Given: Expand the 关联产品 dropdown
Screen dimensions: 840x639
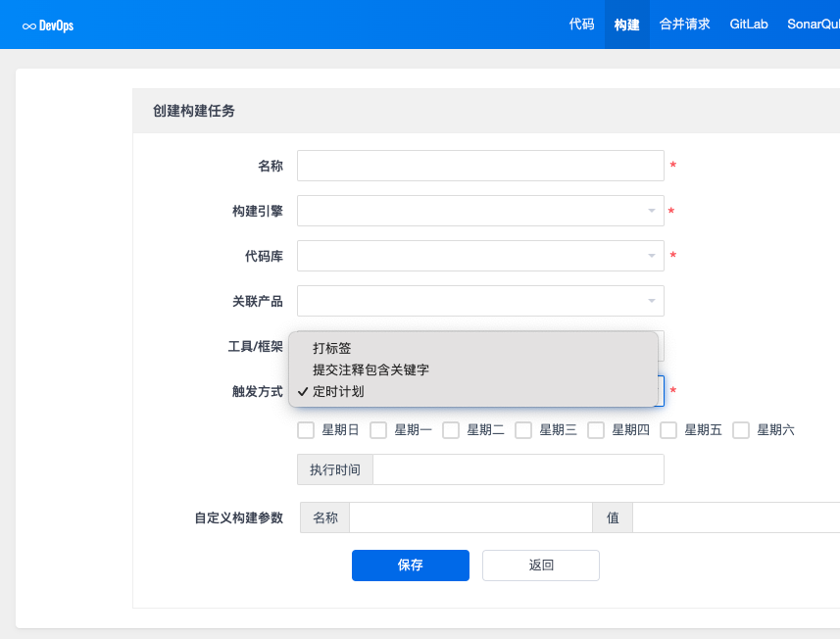Looking at the screenshot, I should click(651, 301).
